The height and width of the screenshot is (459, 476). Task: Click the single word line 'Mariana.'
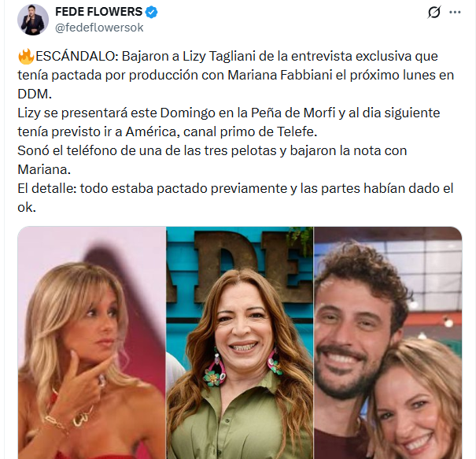click(x=44, y=169)
